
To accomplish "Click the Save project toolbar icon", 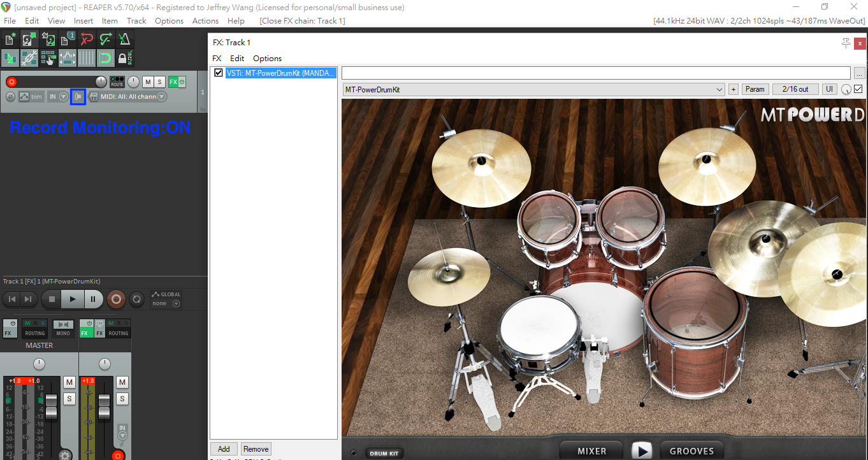I will (48, 40).
